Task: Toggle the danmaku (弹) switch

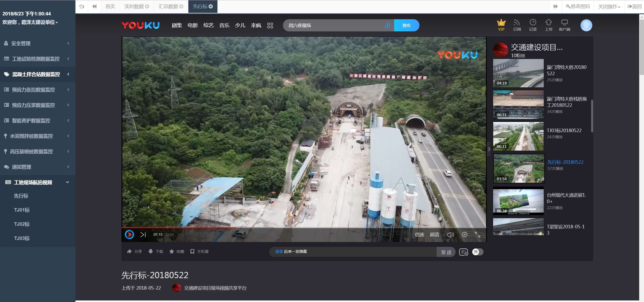Action: click(x=477, y=252)
